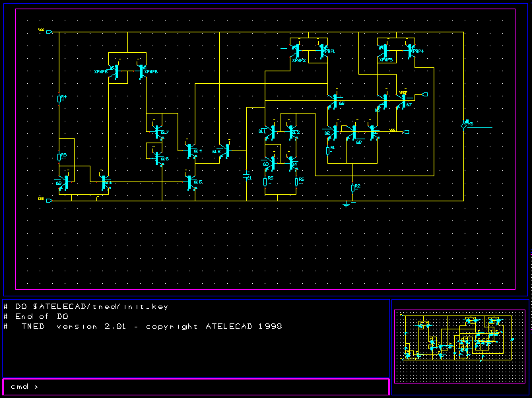This screenshot has width=532, height=398.
Task: Select resistor R4 on the VCC rail
Action: tap(59, 99)
